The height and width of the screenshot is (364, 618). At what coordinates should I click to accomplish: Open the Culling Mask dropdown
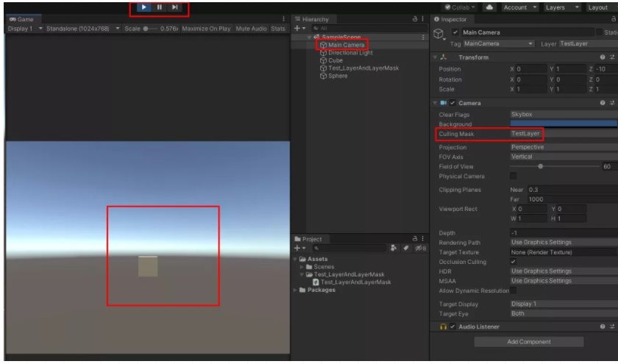click(564, 134)
